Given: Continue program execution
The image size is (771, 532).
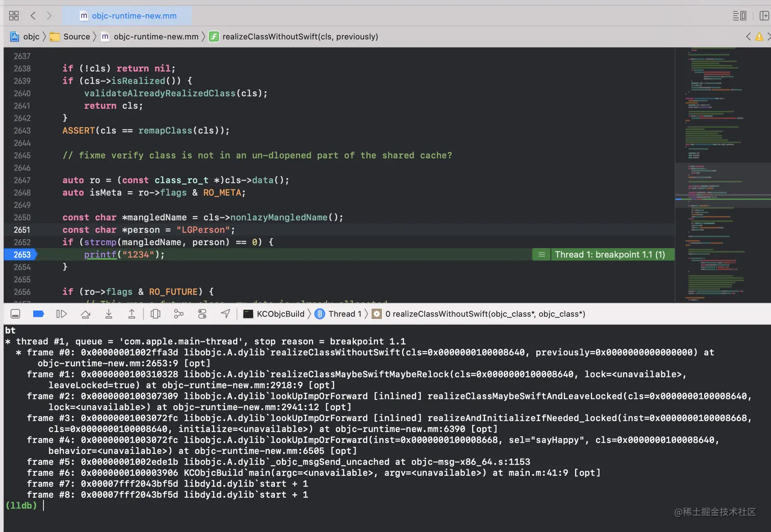Looking at the screenshot, I should click(61, 314).
